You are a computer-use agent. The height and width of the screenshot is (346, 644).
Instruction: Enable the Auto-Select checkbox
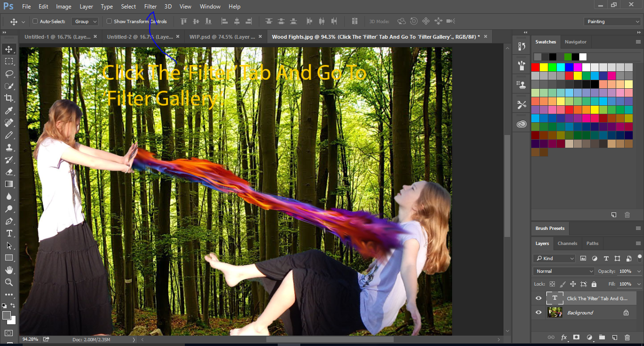coord(35,21)
